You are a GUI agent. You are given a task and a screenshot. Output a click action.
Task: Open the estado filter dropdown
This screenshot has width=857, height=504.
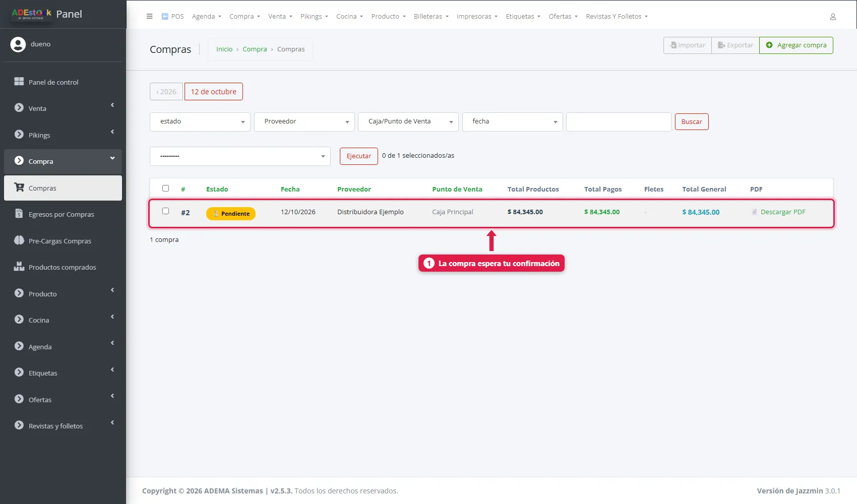pos(200,122)
